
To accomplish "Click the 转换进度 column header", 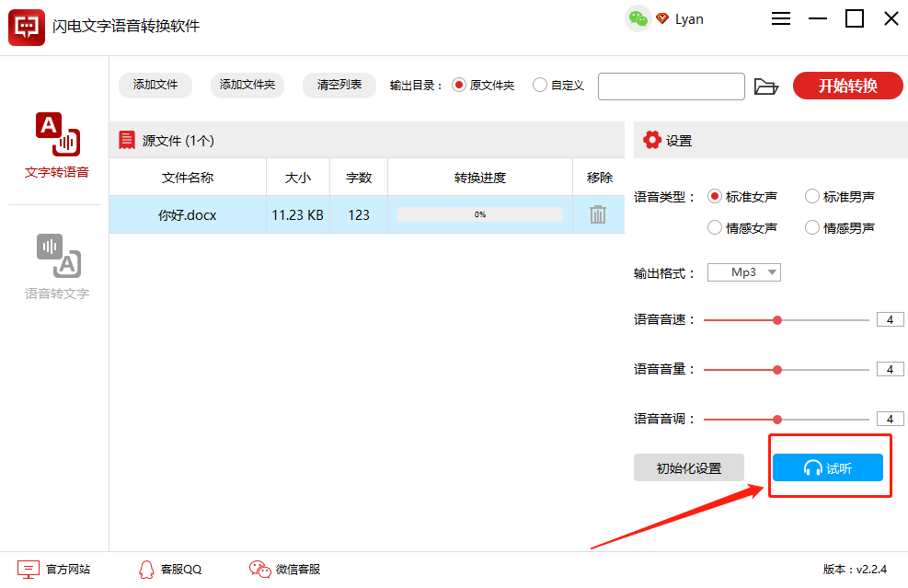I will coord(480,178).
